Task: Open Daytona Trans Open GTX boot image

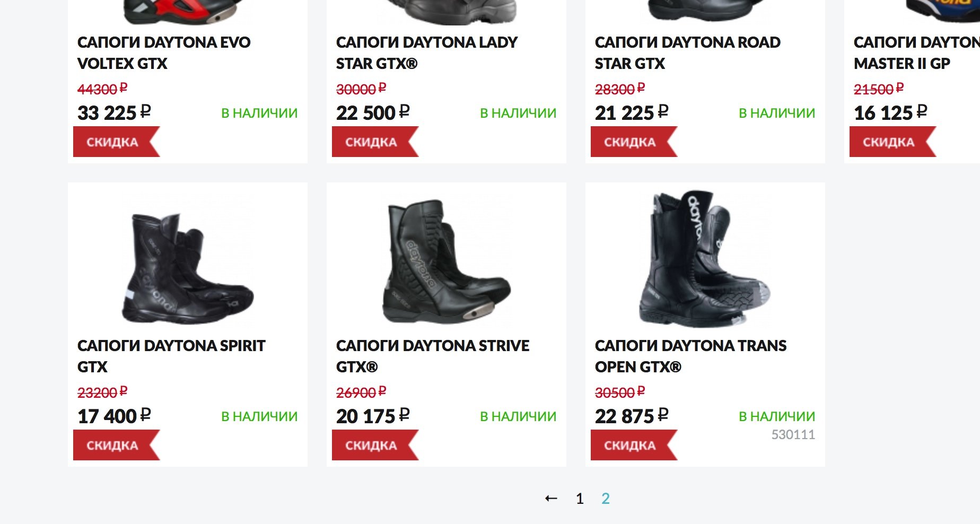Action: [x=705, y=260]
